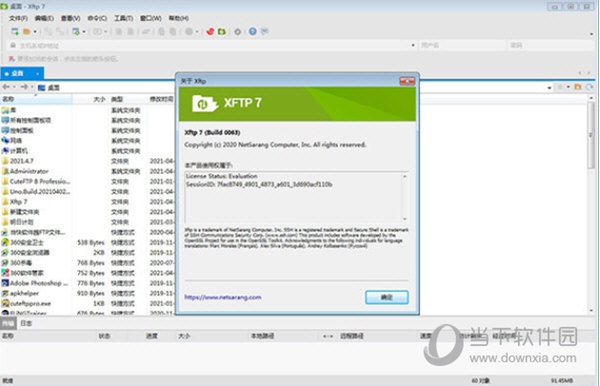Go forward with the right arrow icon
Viewport: 600px width, 386px height.
(24, 87)
